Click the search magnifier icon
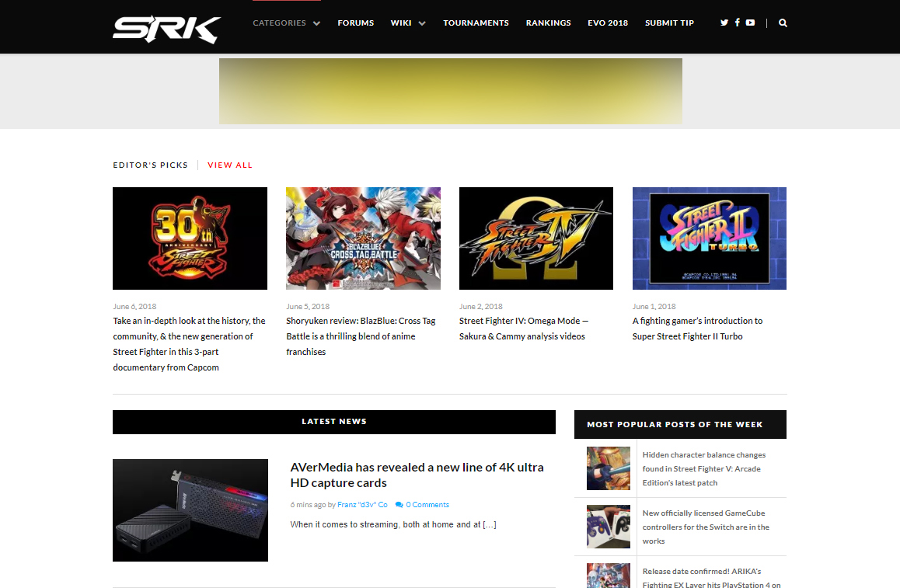Image resolution: width=900 pixels, height=588 pixels. [783, 23]
